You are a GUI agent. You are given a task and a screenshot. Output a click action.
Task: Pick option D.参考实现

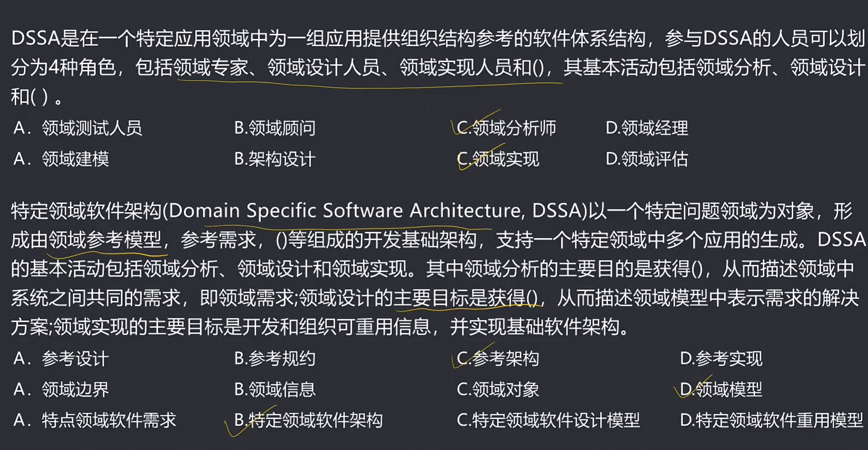(721, 358)
